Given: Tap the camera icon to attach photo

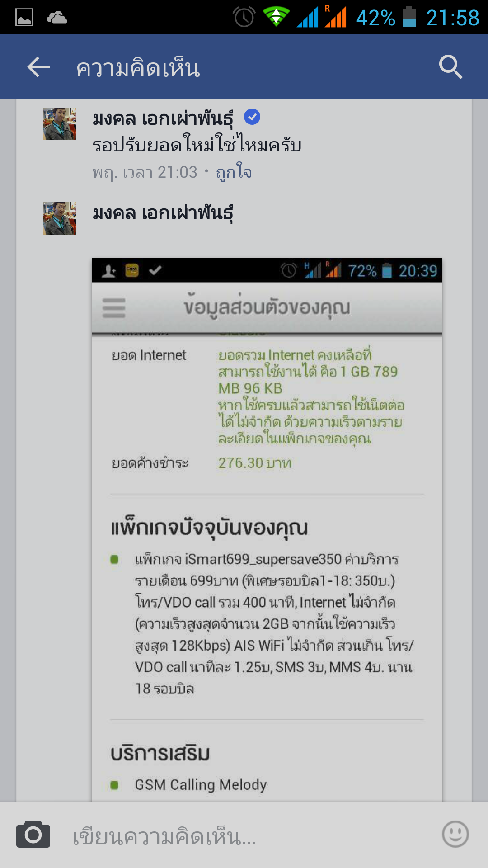Looking at the screenshot, I should point(33,835).
